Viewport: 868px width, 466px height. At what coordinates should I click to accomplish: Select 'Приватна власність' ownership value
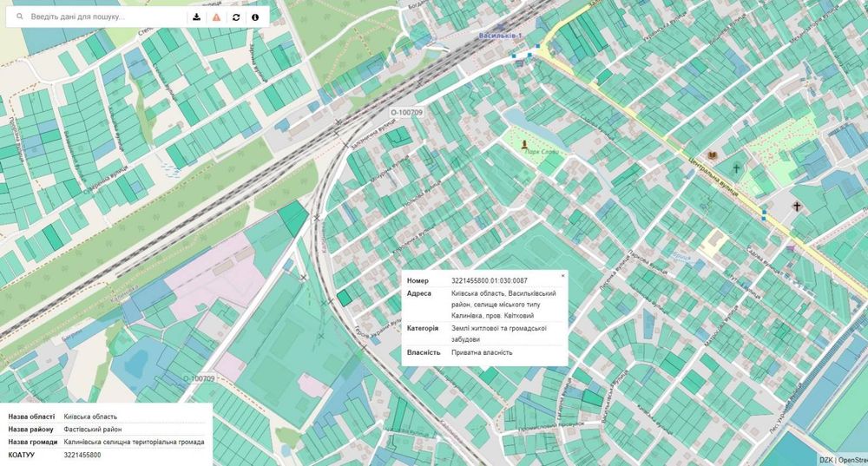[x=482, y=352]
